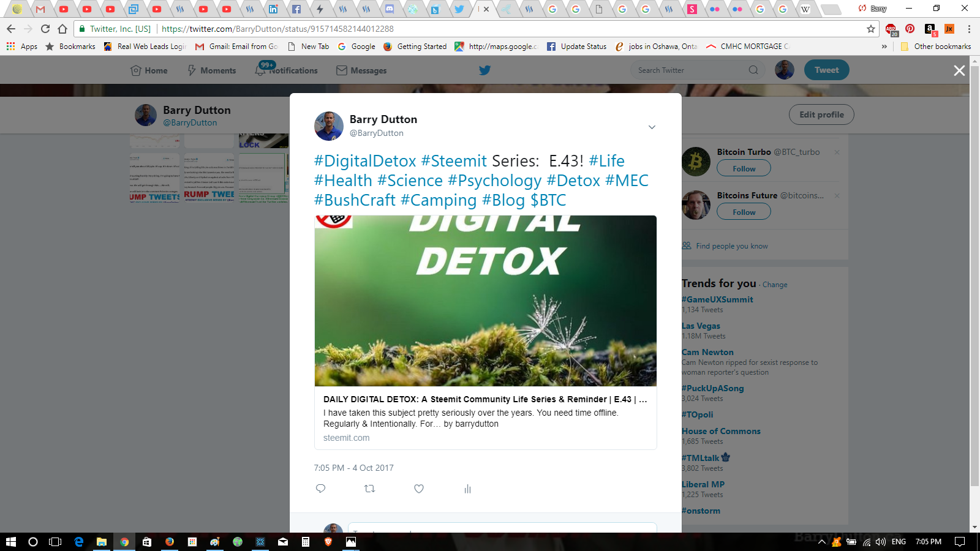Open the #PuckUpASong trend
Image resolution: width=980 pixels, height=551 pixels.
point(713,388)
